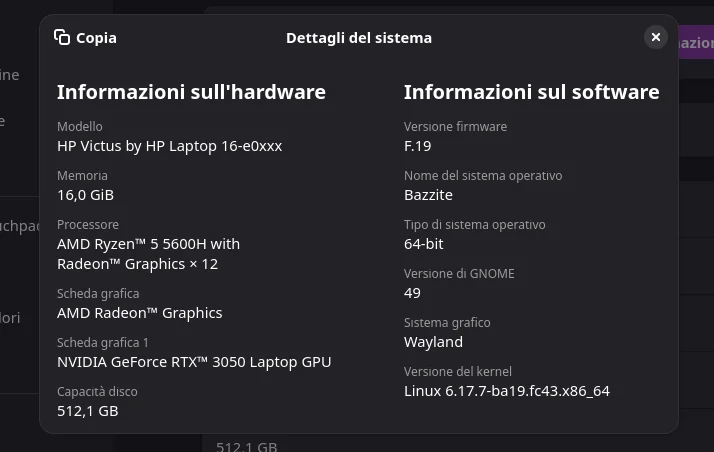Click the Informazioni sul software heading
This screenshot has width=714, height=452.
pyautogui.click(x=531, y=92)
